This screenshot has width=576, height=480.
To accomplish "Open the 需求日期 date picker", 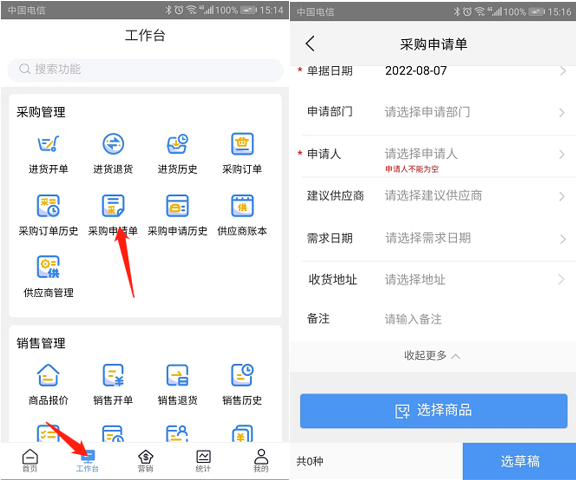I will (433, 238).
